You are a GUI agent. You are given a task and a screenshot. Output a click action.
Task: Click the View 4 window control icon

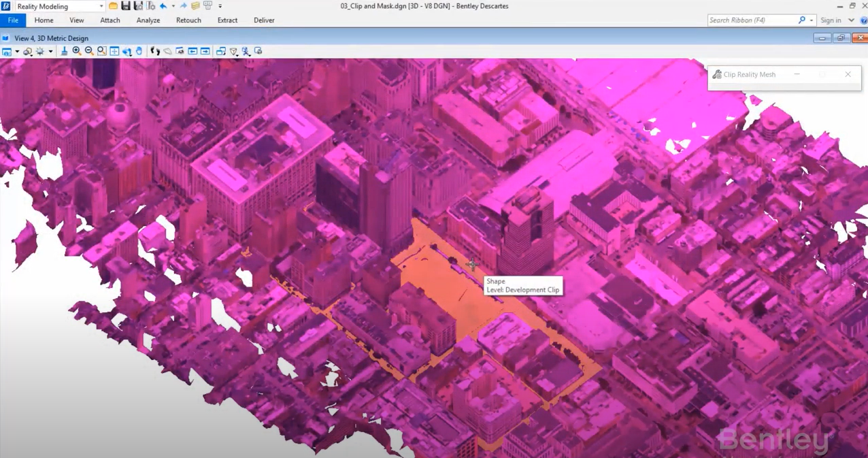coord(5,38)
